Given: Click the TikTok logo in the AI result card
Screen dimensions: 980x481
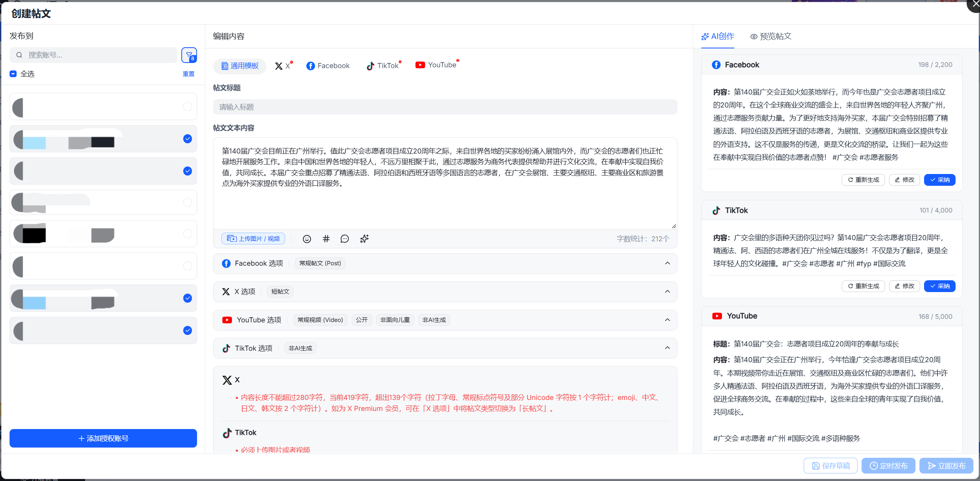Looking at the screenshot, I should point(716,211).
